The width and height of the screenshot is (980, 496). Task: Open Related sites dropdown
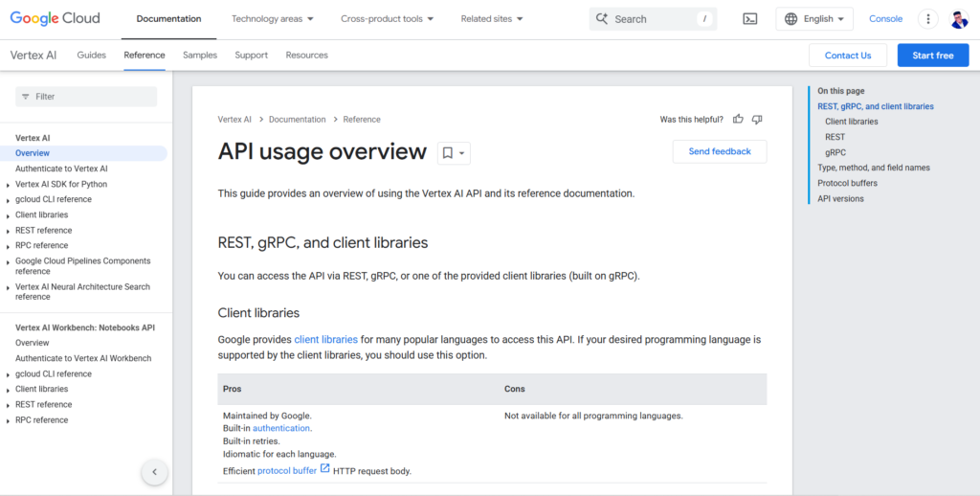click(492, 19)
